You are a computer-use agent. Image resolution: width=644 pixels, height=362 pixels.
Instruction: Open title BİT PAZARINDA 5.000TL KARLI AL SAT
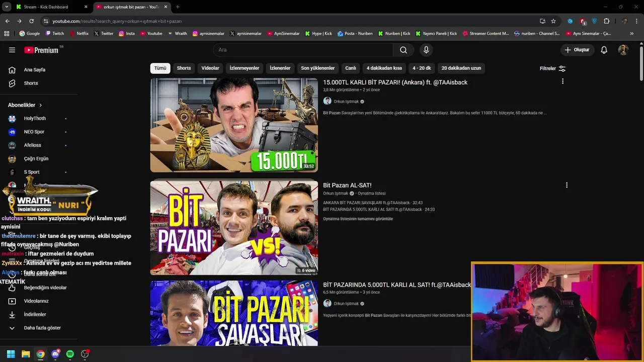397,285
